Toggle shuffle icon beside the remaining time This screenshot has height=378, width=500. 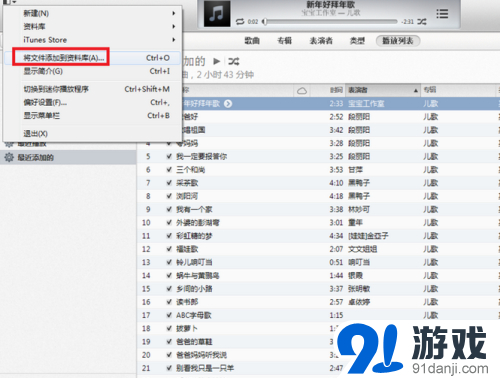pyautogui.click(x=422, y=22)
